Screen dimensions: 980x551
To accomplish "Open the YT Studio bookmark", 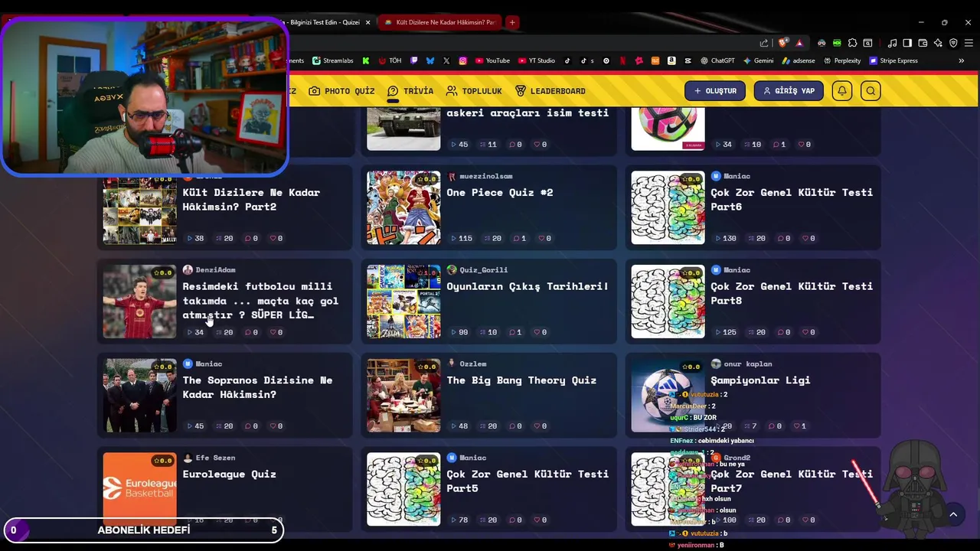I will pos(537,60).
